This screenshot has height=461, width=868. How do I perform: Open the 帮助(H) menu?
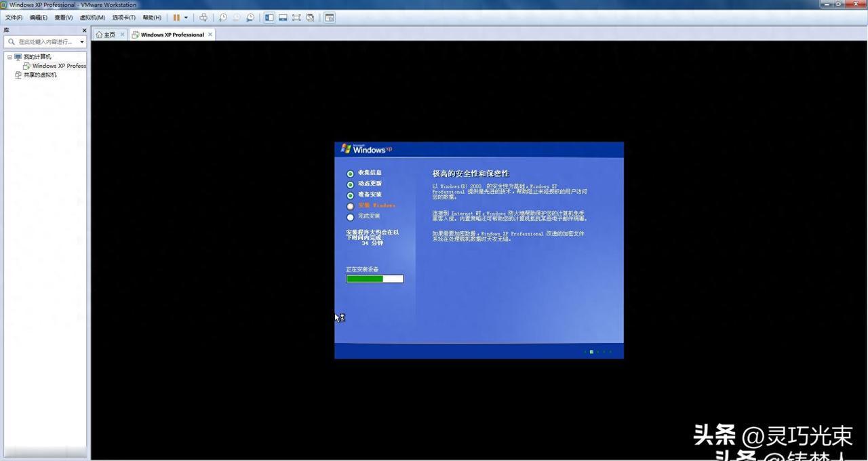[x=152, y=18]
